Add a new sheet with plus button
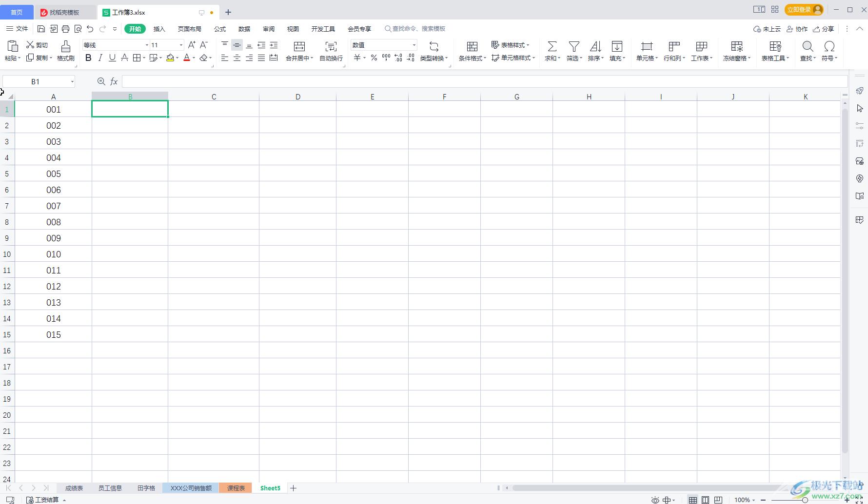Image resolution: width=868 pixels, height=504 pixels. pos(293,488)
